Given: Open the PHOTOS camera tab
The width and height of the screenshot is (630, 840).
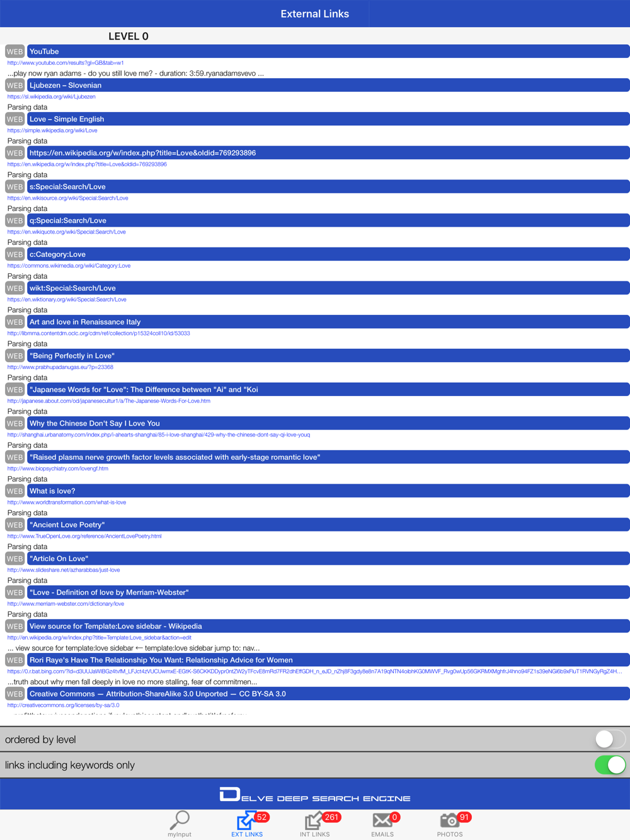Looking at the screenshot, I should click(x=450, y=824).
